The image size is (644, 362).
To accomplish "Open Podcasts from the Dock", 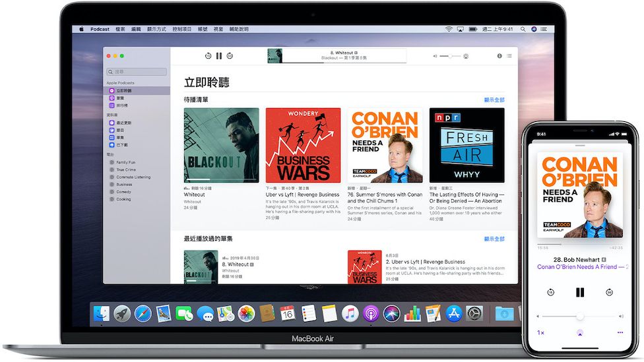I will point(371,314).
